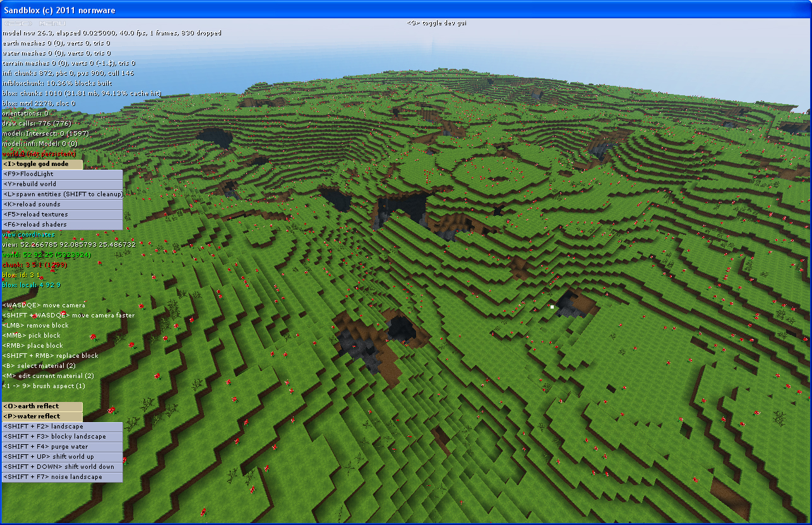Click the 'blox: id: 3 1' yellow text

coord(21,275)
